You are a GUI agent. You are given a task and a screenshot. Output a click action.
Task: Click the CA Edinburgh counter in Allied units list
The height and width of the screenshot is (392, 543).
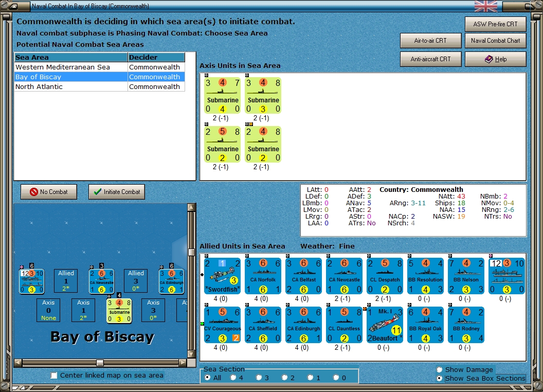(304, 325)
